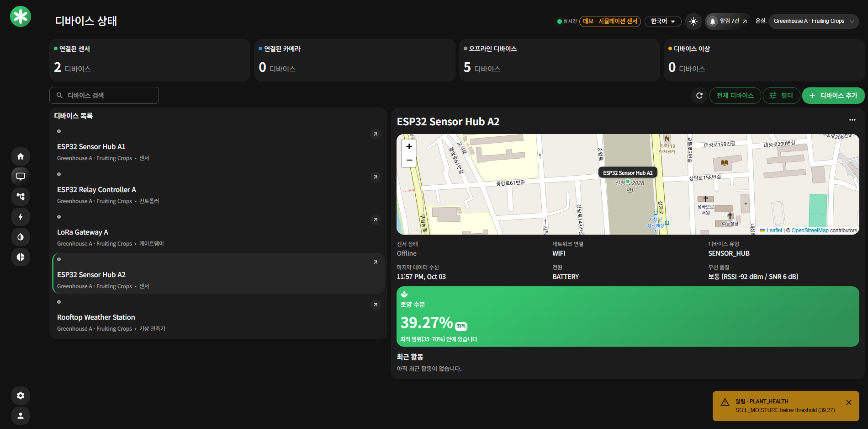
Task: Open the lightning bolt energy icon
Action: coord(21,217)
